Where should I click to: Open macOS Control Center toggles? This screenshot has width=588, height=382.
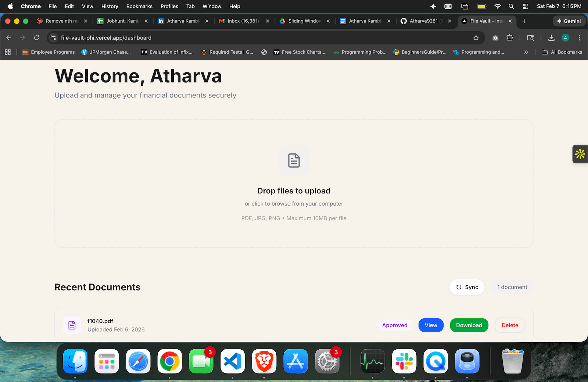click(526, 6)
